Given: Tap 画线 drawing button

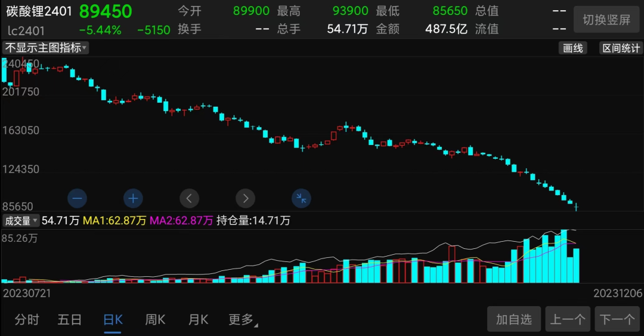Looking at the screenshot, I should [573, 48].
